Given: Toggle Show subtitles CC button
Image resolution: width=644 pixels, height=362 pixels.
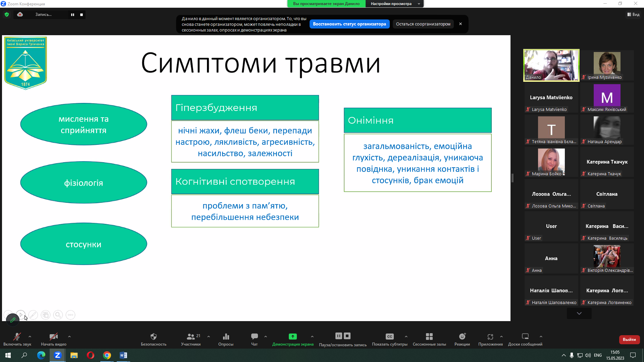Looking at the screenshot, I should tap(389, 337).
